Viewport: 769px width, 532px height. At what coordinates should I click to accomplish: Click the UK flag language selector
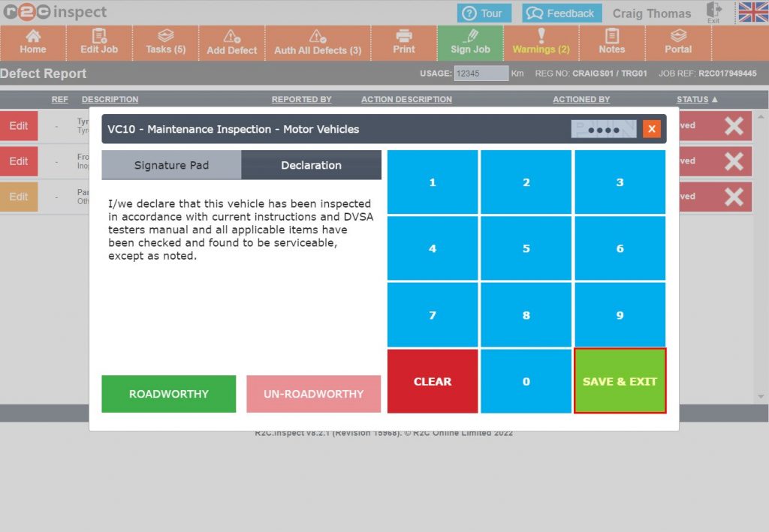point(752,13)
